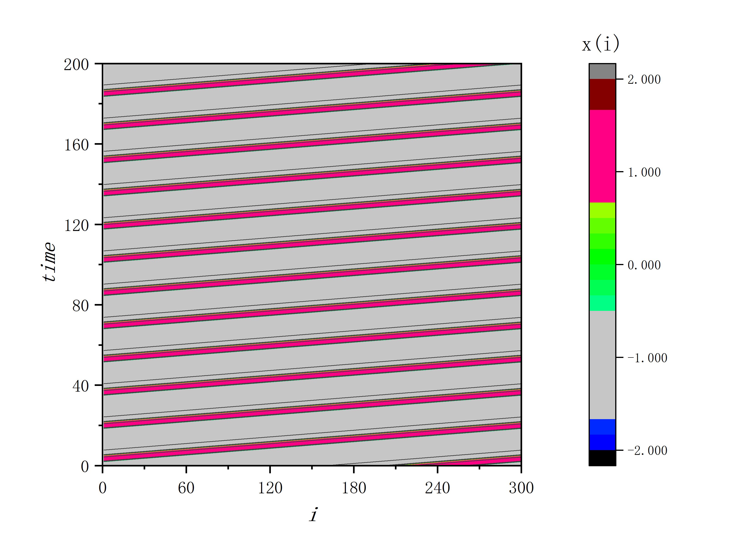This screenshot has width=732, height=560.
Task: Pick the light gray colorbar segment
Action: coord(602,365)
